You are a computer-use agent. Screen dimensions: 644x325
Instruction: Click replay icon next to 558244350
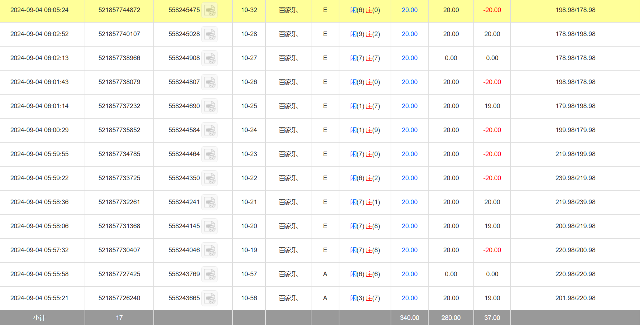[x=209, y=178]
